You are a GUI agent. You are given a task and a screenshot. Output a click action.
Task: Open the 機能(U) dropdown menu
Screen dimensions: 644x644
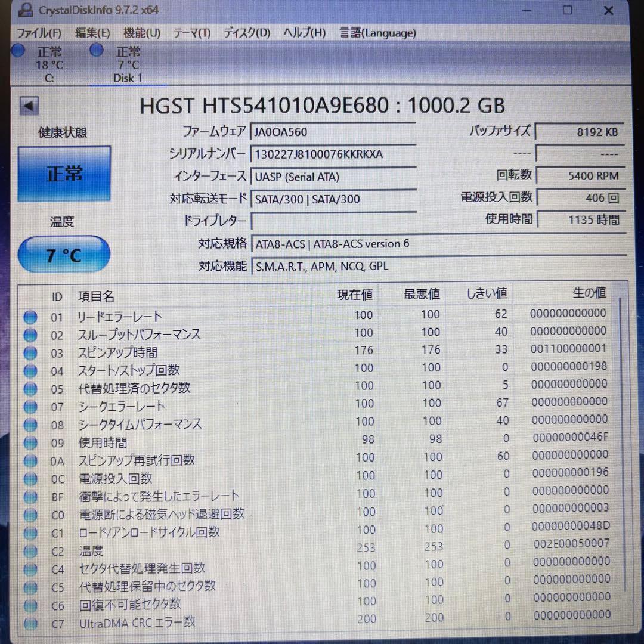(142, 33)
